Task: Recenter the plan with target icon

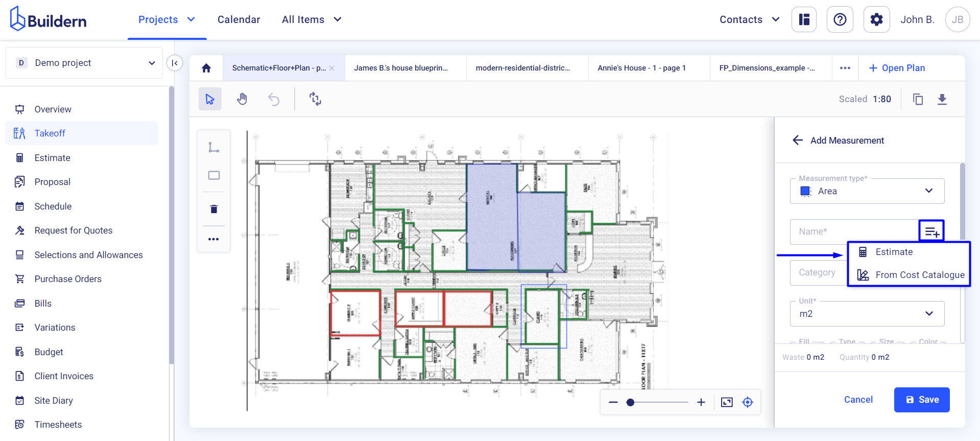Action: 748,402
